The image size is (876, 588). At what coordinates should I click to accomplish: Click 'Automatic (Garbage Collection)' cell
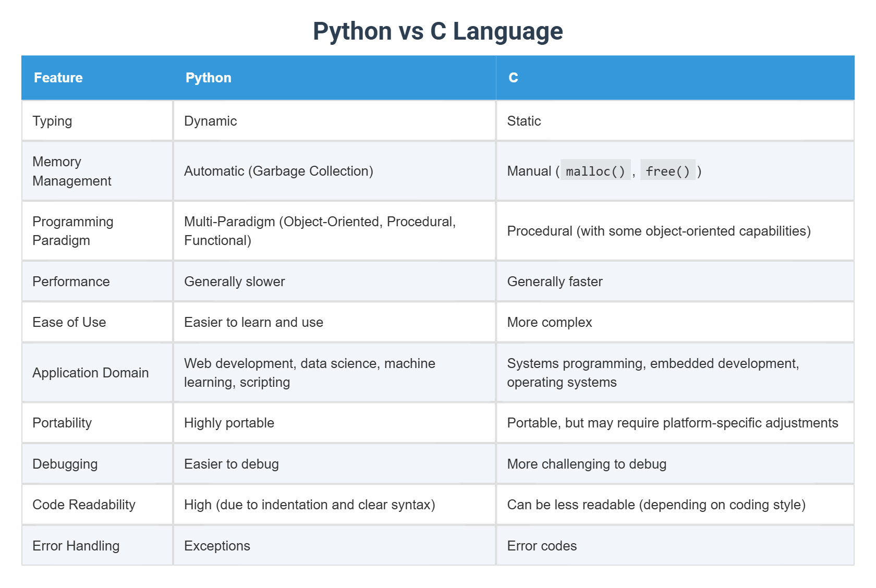click(334, 171)
